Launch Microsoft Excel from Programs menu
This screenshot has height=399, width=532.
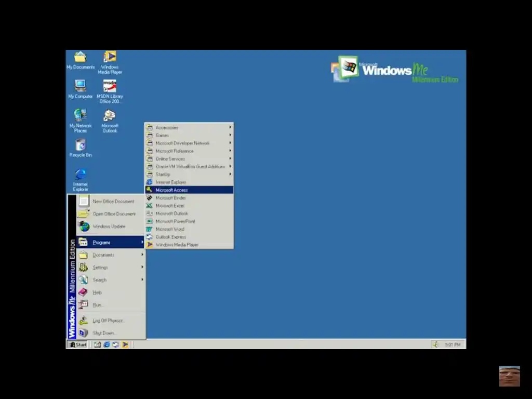pyautogui.click(x=189, y=206)
